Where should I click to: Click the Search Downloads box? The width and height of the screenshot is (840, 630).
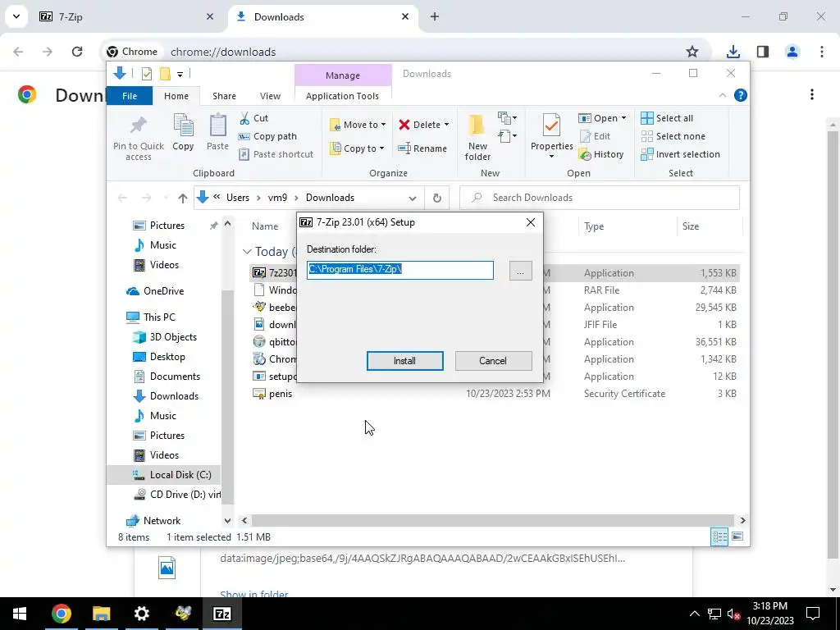point(600,198)
